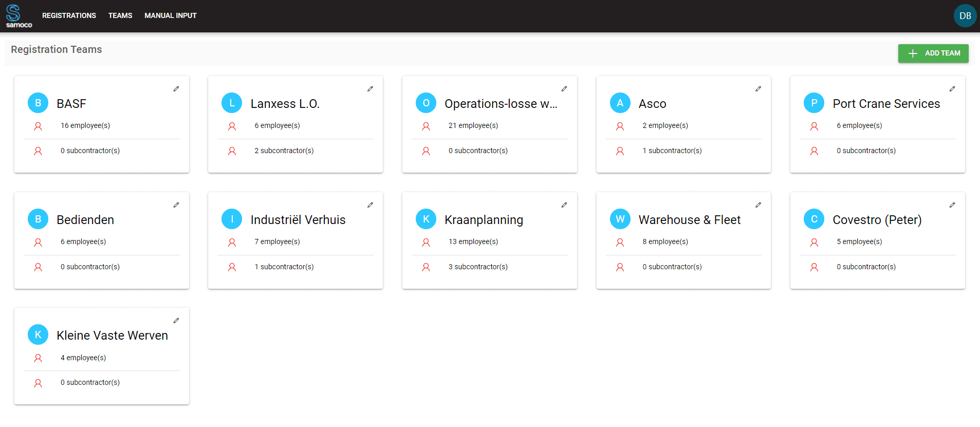Click '3 subcontractor(s)' on Kraanplanning card
Image resolution: width=980 pixels, height=427 pixels.
[478, 267]
